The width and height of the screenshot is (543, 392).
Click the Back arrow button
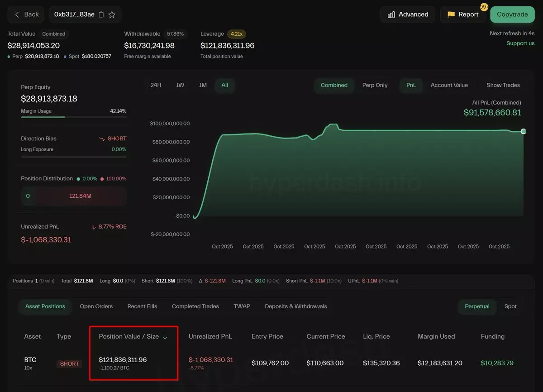(x=26, y=14)
